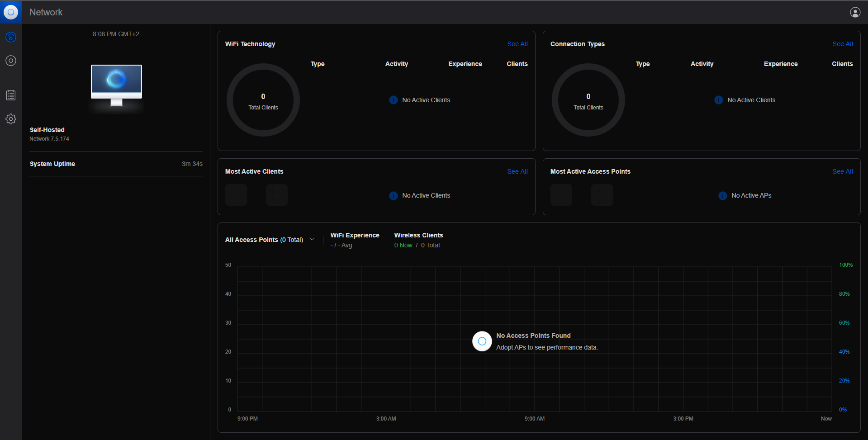Open See All for Most Active Access Points
The width and height of the screenshot is (868, 440).
[x=842, y=171]
